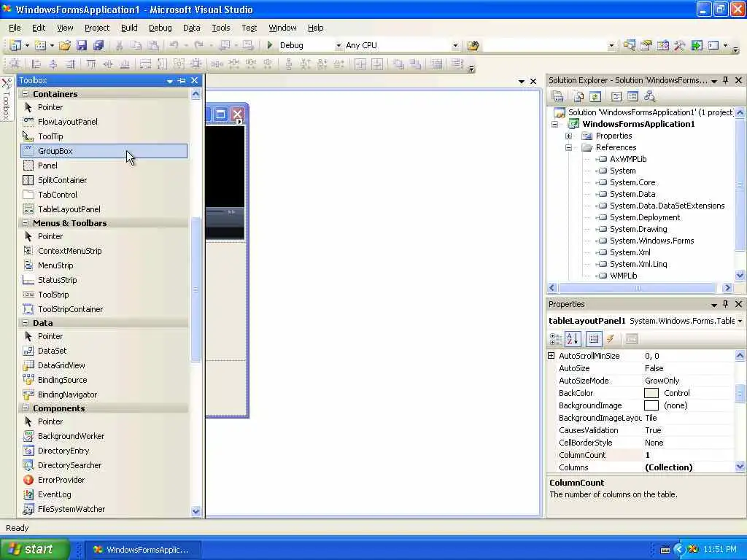
Task: Collapse the Menus & Toolbars section
Action: (x=26, y=223)
